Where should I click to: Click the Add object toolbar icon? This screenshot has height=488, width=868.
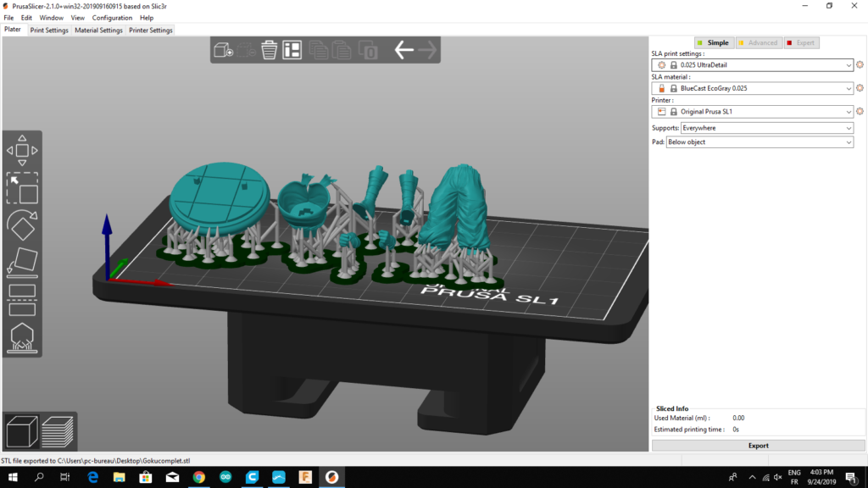(223, 50)
